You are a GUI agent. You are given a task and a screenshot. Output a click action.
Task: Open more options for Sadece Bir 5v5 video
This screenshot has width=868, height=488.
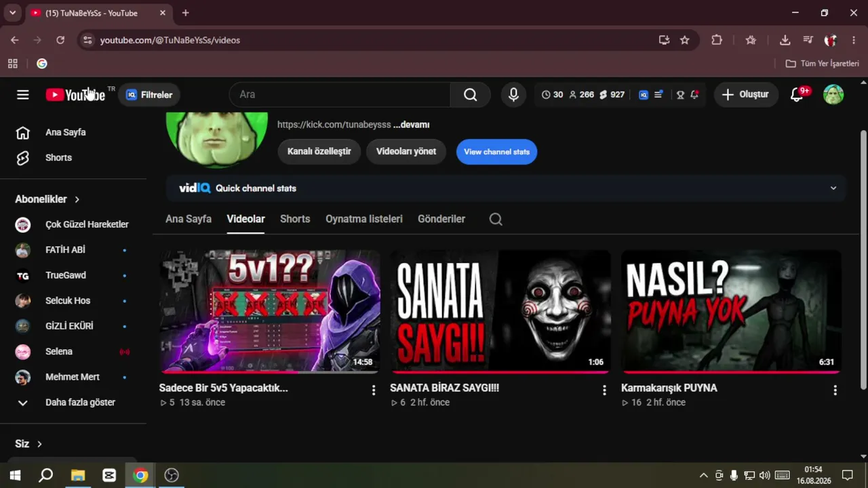(x=373, y=390)
